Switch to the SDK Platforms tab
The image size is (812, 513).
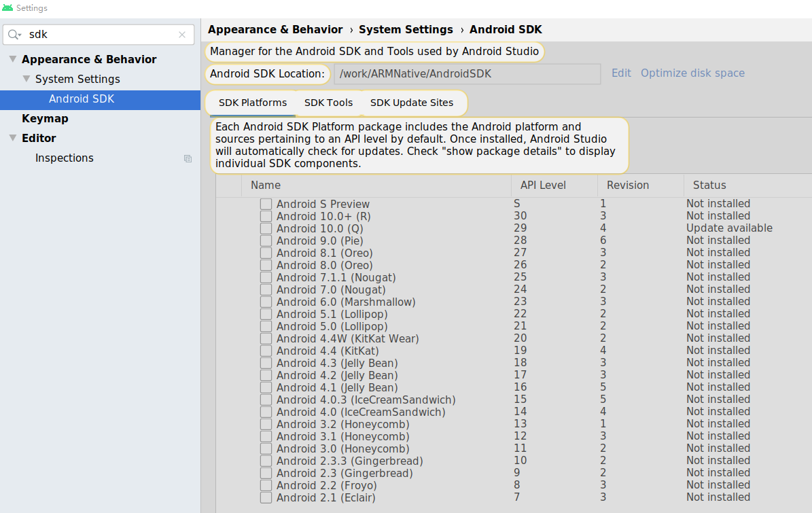pos(253,103)
